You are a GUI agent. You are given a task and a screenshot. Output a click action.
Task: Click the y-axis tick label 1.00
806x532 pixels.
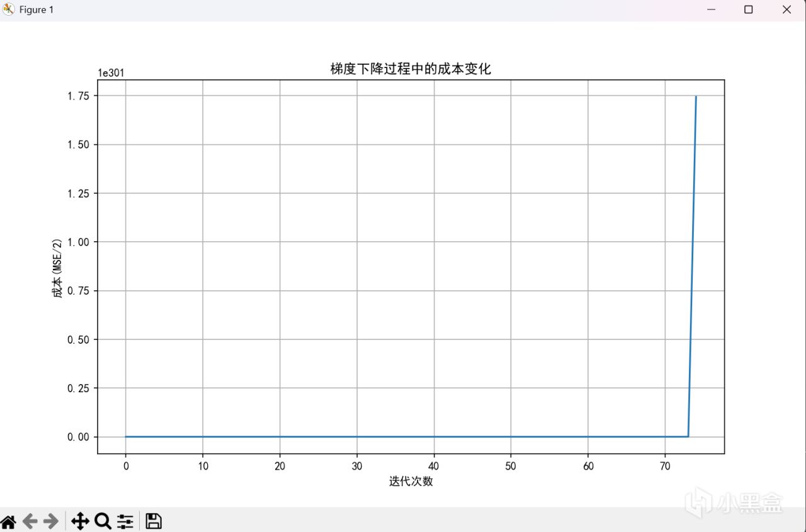79,242
